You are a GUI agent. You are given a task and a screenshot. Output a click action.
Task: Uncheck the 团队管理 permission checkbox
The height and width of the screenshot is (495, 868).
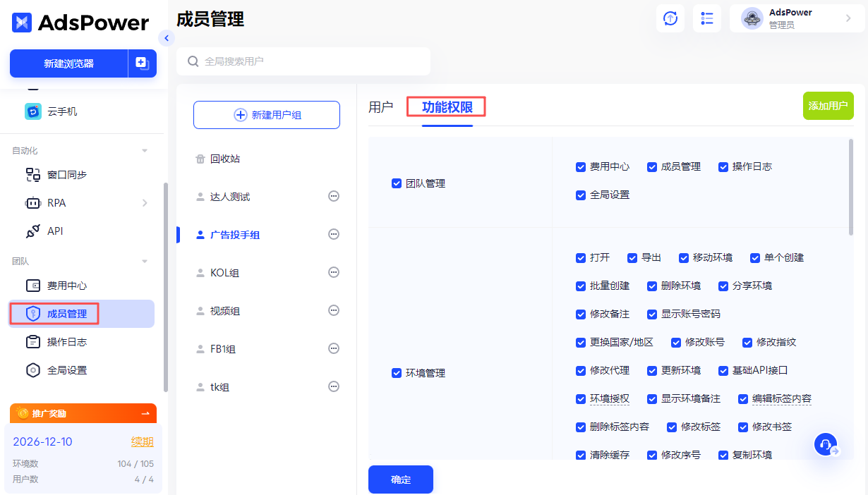[x=397, y=183]
